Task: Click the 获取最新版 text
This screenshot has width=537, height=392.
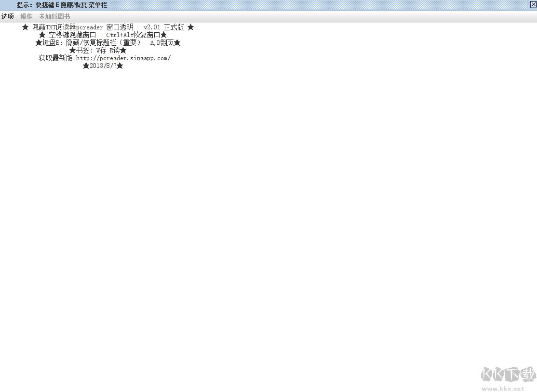Action: (55, 58)
